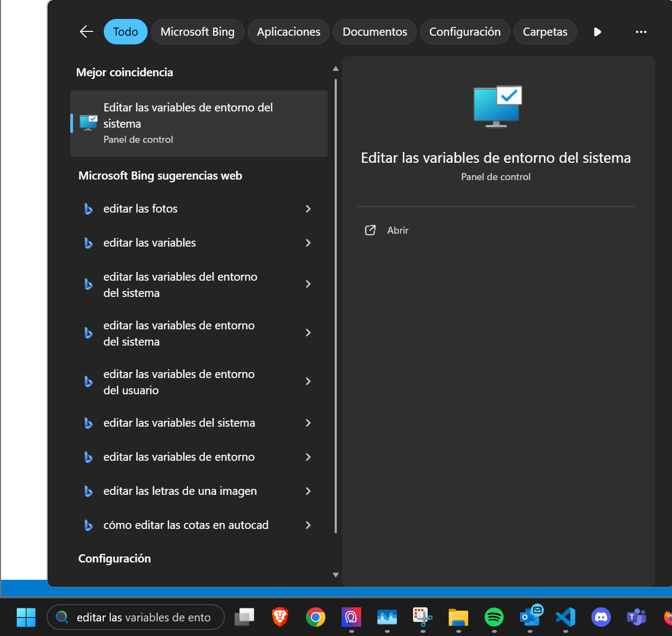Open Spotify from taskbar
672x636 pixels.
point(494,617)
